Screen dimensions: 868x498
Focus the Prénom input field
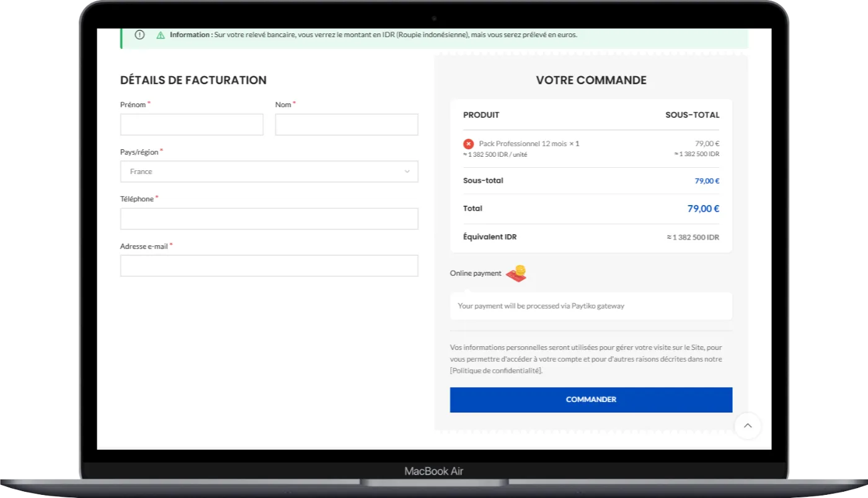(x=192, y=124)
